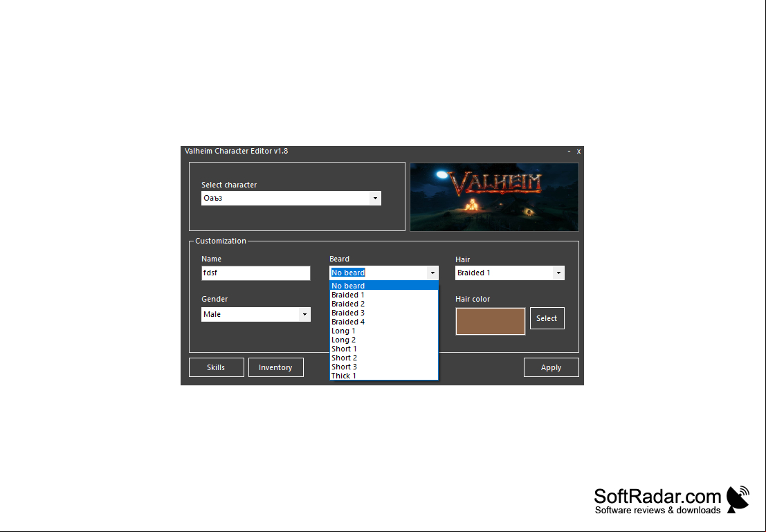Image resolution: width=766 pixels, height=532 pixels.
Task: Select Thick 1 beard option
Action: point(384,376)
